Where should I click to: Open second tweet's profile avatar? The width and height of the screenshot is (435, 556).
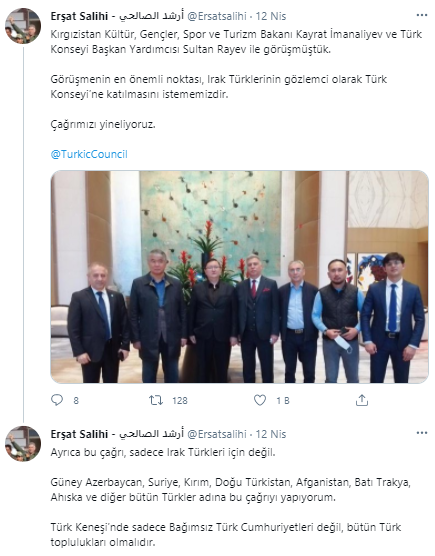(23, 444)
